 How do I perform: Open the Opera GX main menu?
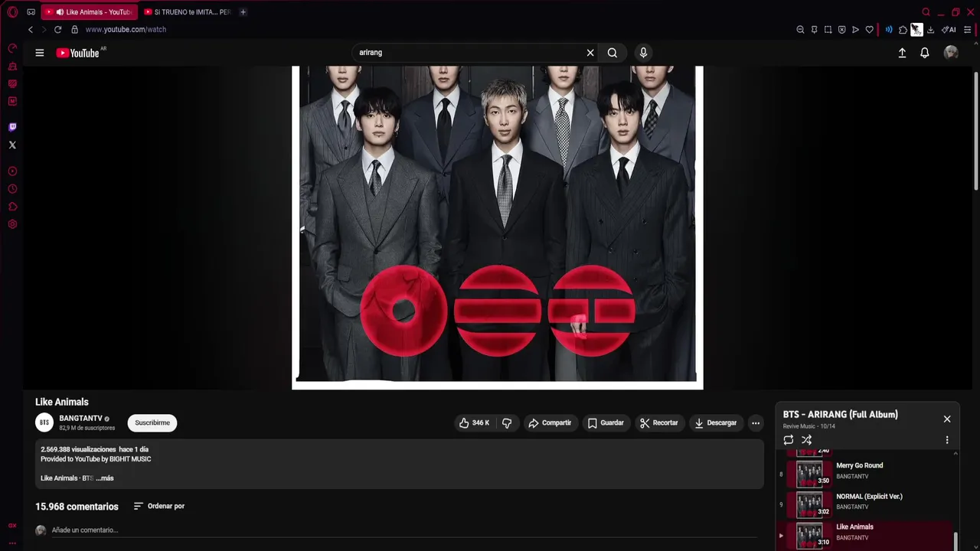pyautogui.click(x=12, y=11)
